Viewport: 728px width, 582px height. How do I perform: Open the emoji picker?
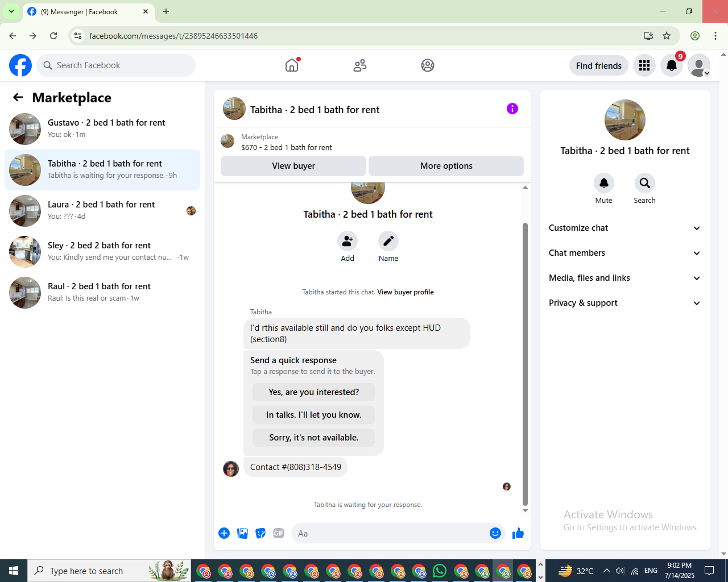tap(495, 533)
